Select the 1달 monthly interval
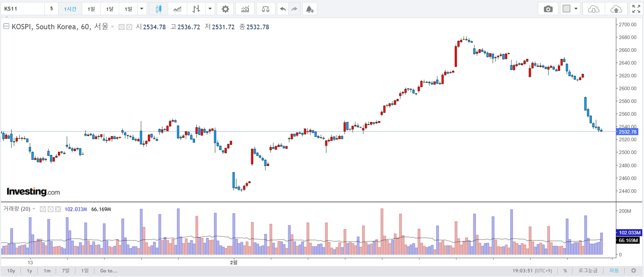Viewport: 644px width, 277px height. pyautogui.click(x=110, y=9)
